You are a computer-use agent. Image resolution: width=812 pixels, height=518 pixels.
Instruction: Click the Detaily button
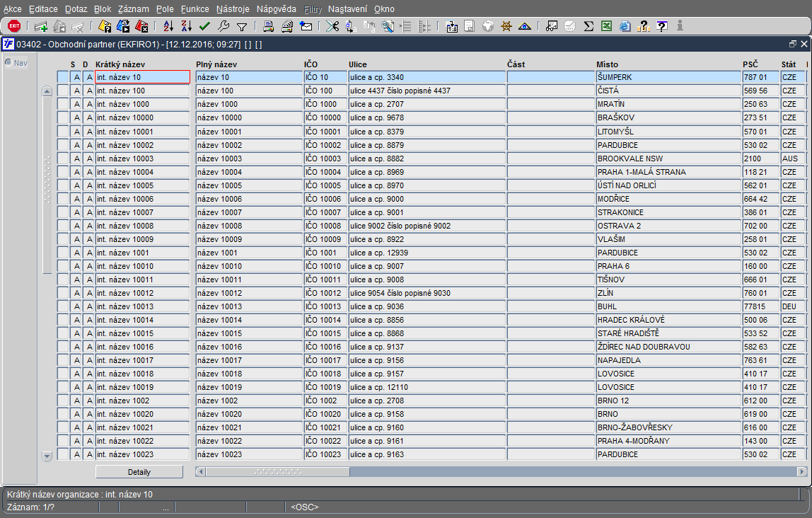pyautogui.click(x=139, y=472)
